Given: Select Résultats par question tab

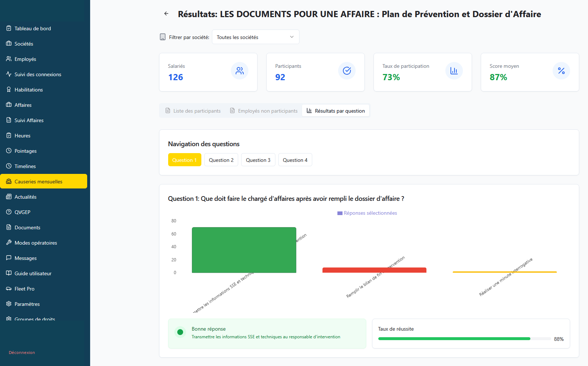Looking at the screenshot, I should click(336, 111).
